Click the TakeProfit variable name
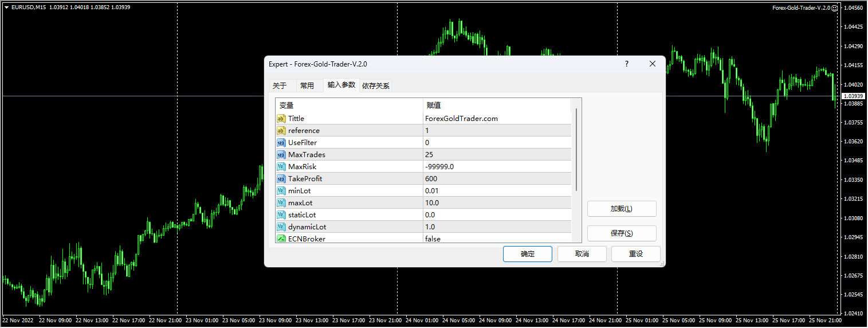This screenshot has height=328, width=868. point(305,179)
